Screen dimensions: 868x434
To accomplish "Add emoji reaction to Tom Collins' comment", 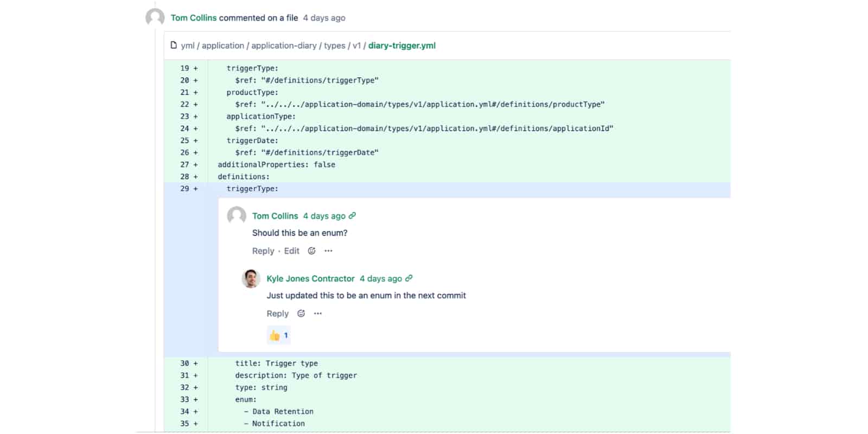I will 311,251.
